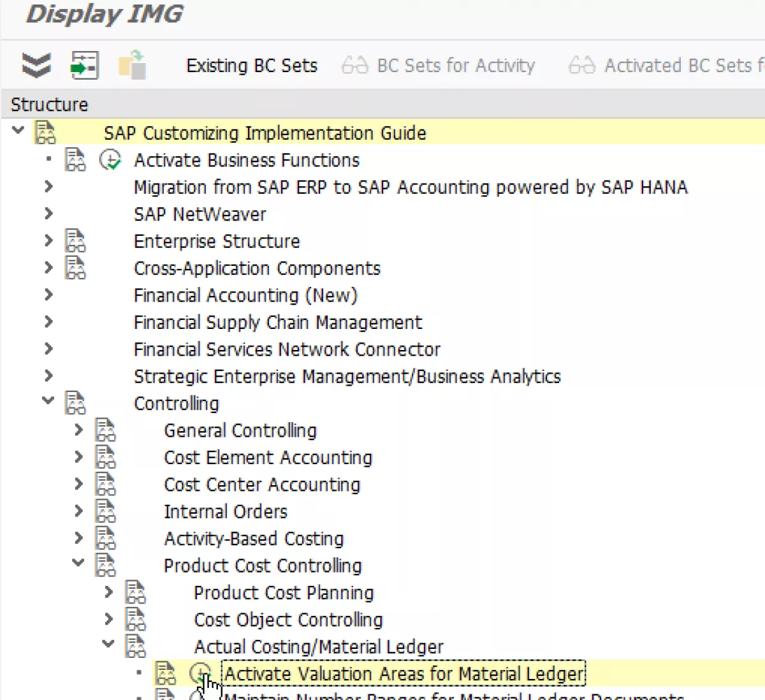
Task: Expand the Cost Center Accounting node
Action: click(x=78, y=484)
